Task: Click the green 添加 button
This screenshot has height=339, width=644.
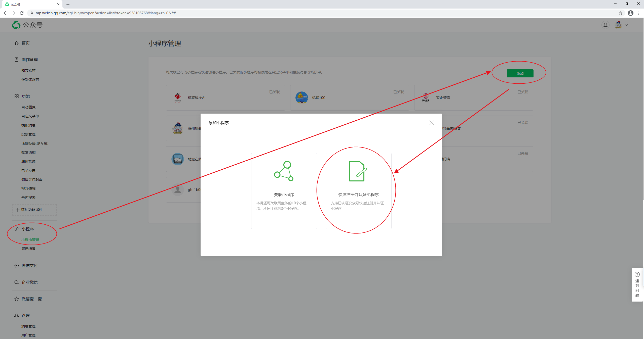Action: coord(520,73)
